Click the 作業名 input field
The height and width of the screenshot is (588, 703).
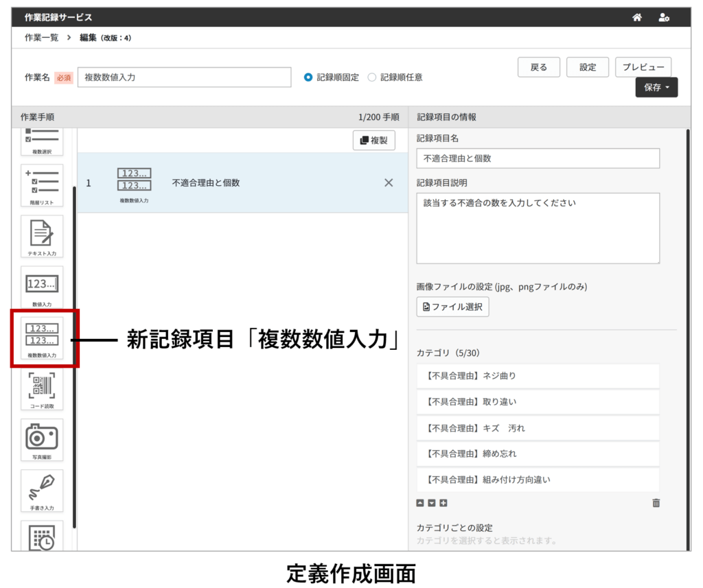point(184,78)
